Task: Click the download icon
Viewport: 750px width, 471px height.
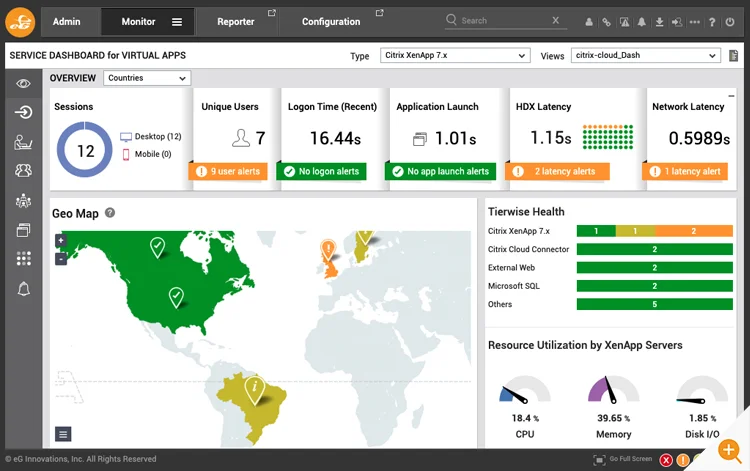Action: [659, 22]
